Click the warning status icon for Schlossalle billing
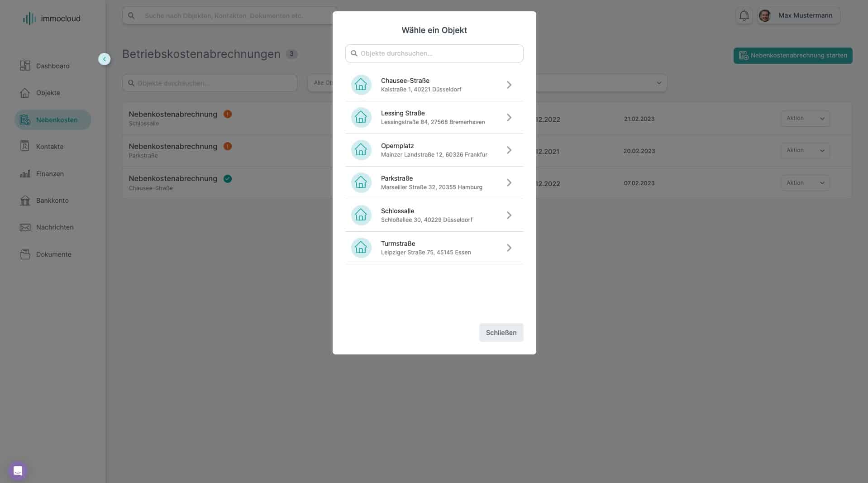The width and height of the screenshot is (868, 483). [228, 114]
